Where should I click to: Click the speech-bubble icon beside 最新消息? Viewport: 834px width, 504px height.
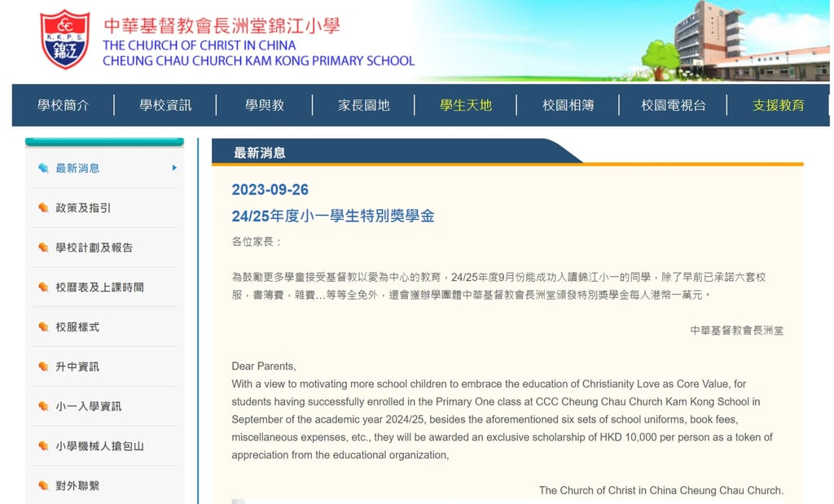(x=45, y=169)
